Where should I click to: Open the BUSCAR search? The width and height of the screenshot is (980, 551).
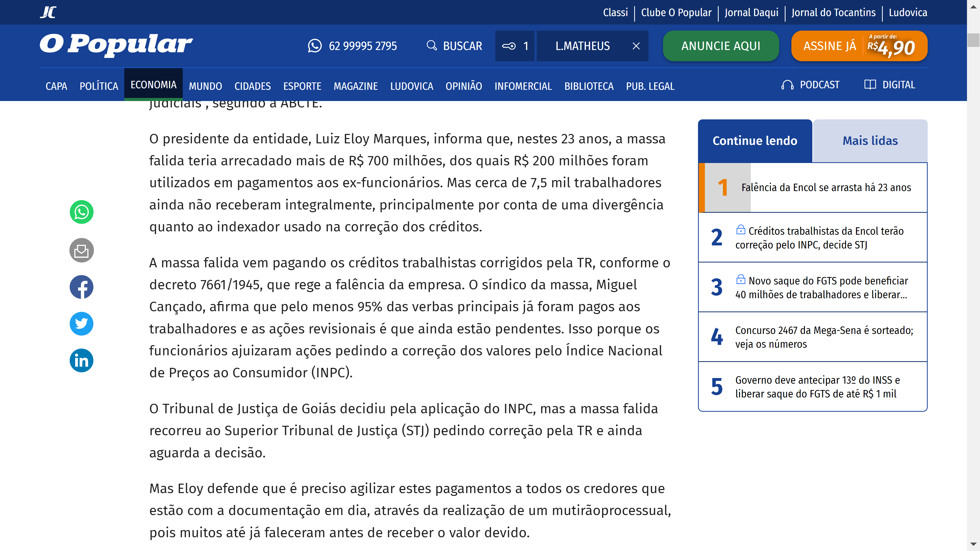tap(454, 46)
